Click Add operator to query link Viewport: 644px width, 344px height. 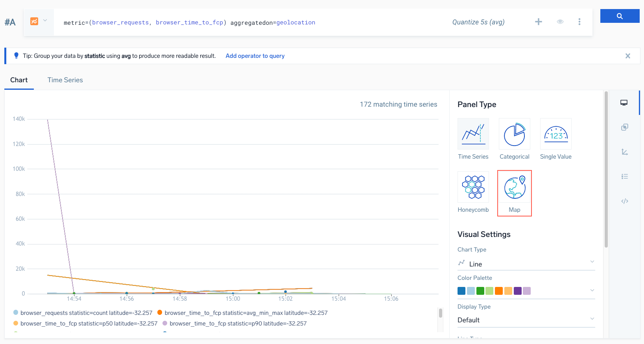click(255, 56)
